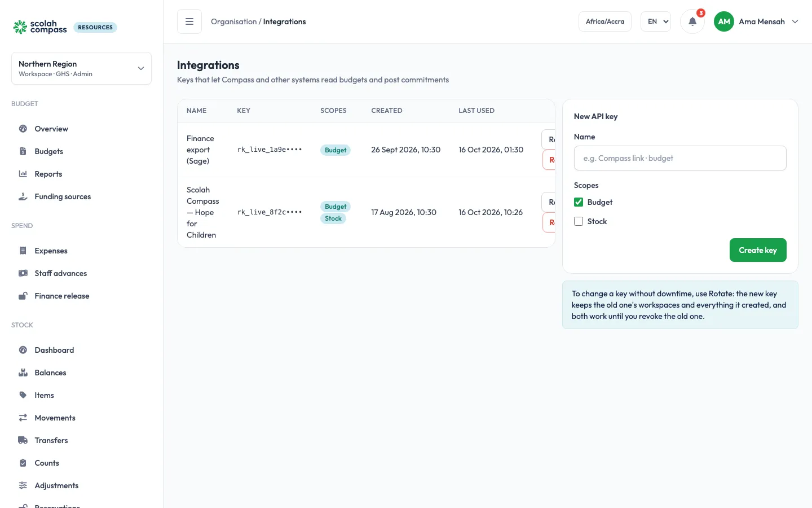The width and height of the screenshot is (812, 508).
Task: Click the Reports chart icon
Action: pos(23,174)
